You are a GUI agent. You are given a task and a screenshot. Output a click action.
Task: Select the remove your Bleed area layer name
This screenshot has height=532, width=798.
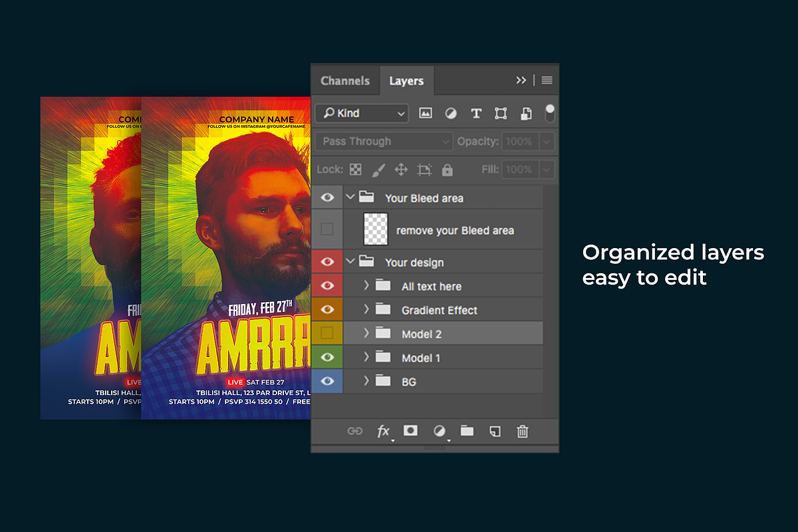click(x=456, y=231)
